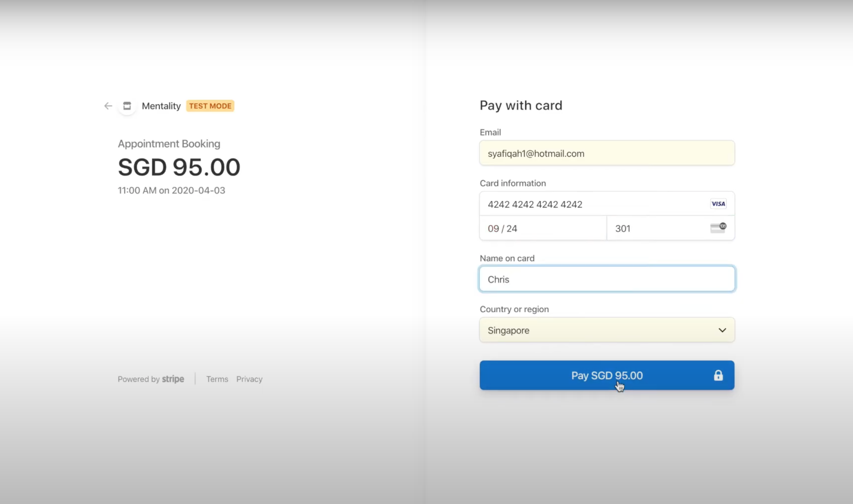
Task: Click the card number field
Action: pos(607,204)
